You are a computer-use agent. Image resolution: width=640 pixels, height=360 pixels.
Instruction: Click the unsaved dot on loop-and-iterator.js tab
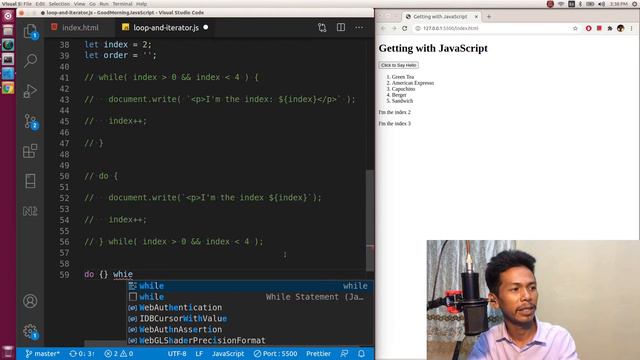206,27
